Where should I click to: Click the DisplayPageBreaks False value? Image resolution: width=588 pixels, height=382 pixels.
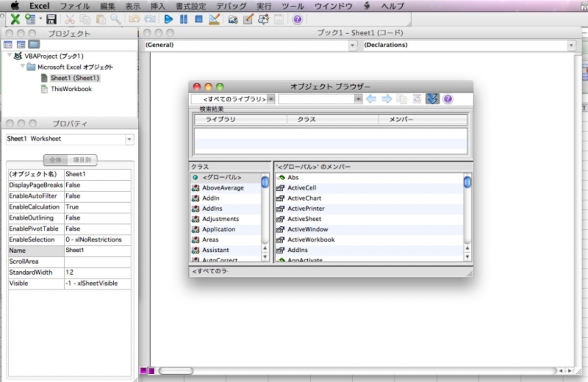[98, 185]
